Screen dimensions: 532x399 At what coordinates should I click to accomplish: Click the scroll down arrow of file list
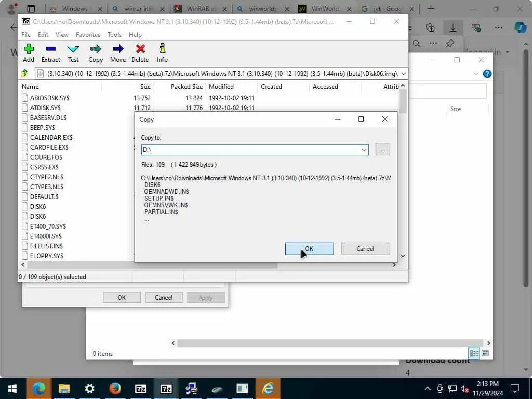(x=403, y=256)
